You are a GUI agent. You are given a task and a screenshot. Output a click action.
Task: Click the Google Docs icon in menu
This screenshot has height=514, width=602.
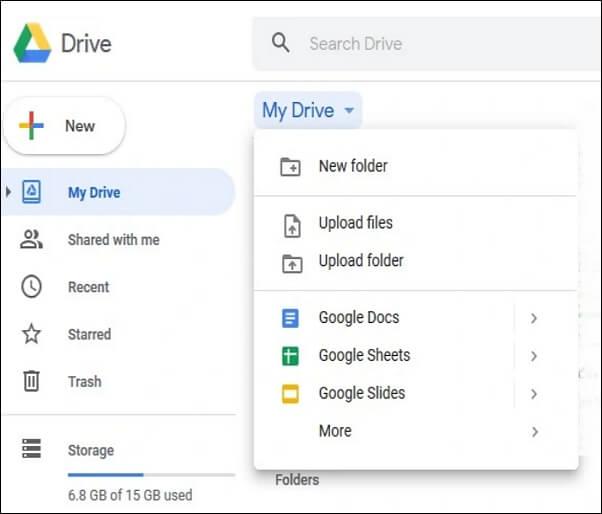coord(290,318)
